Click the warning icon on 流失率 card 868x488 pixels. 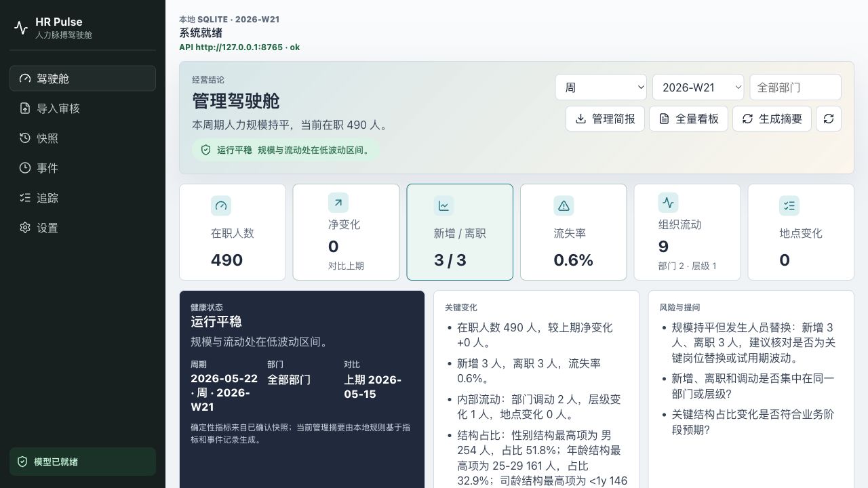tap(564, 205)
